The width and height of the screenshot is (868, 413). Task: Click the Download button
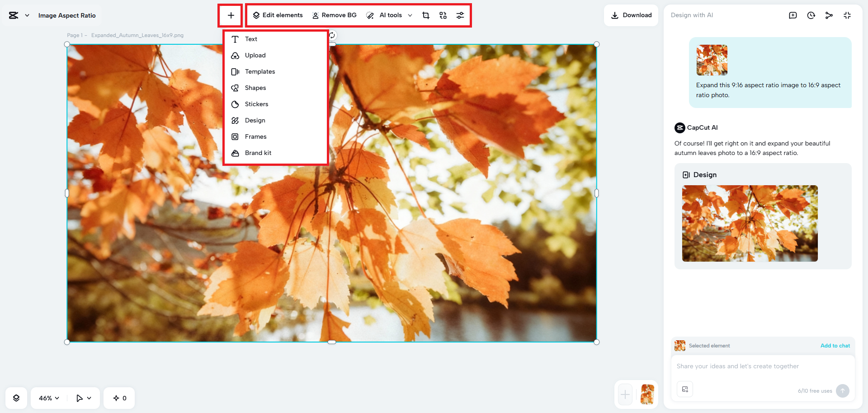click(x=631, y=15)
